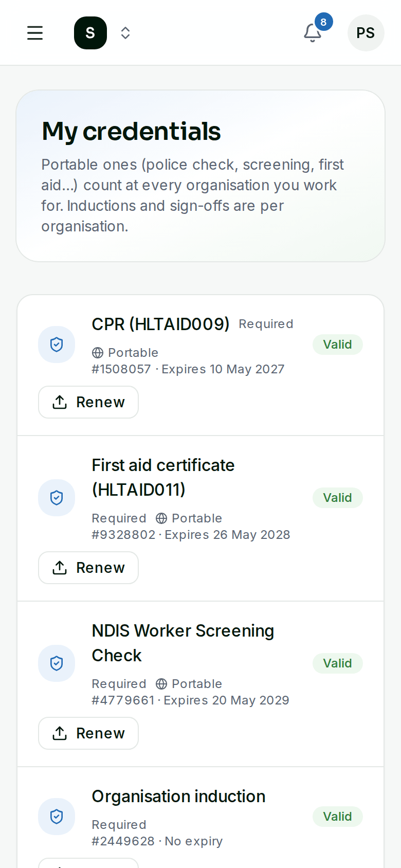Click NDIS Worker Screening Check title
This screenshot has width=401, height=868.
[x=183, y=643]
